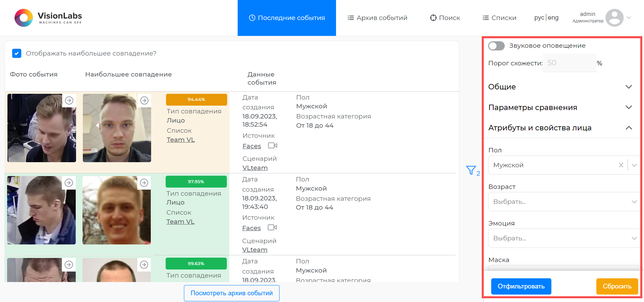Toggle Звуковое оповещение switch
The height and width of the screenshot is (302, 644).
point(496,46)
